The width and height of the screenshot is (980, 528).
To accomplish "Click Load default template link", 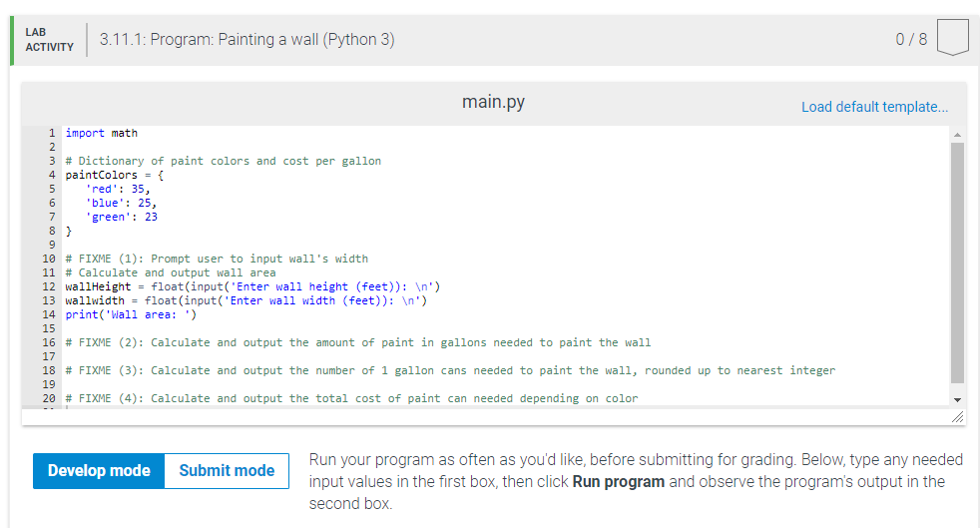I will pyautogui.click(x=874, y=107).
